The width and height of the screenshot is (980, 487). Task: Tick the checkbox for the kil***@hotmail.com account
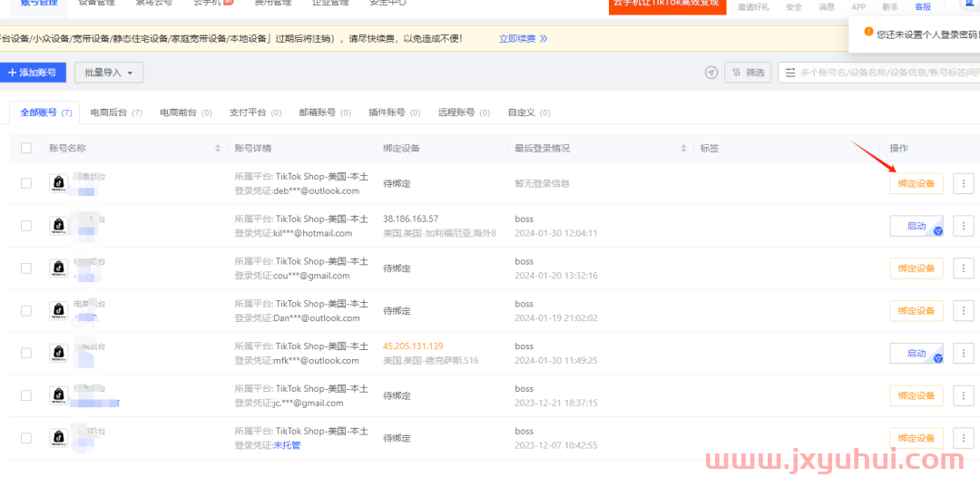(x=26, y=226)
